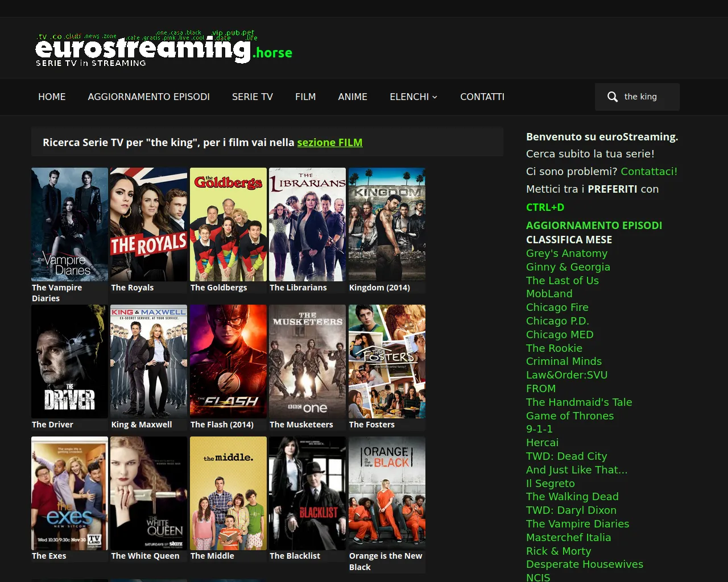Expand the ELENCHI dropdown menu
This screenshot has width=728, height=582.
point(413,97)
